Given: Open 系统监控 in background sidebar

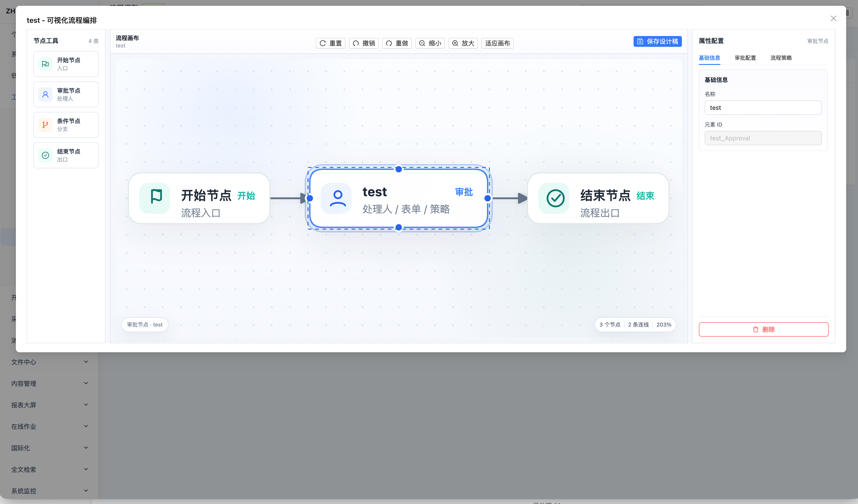Looking at the screenshot, I should (24, 491).
